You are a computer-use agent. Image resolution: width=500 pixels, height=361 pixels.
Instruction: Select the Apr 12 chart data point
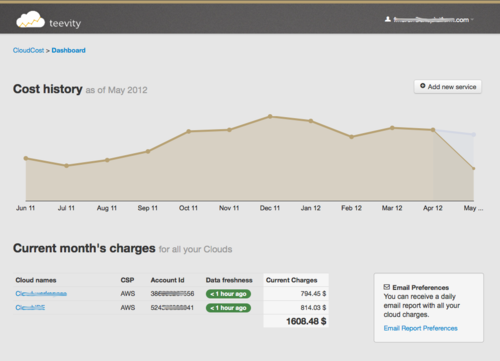point(433,130)
